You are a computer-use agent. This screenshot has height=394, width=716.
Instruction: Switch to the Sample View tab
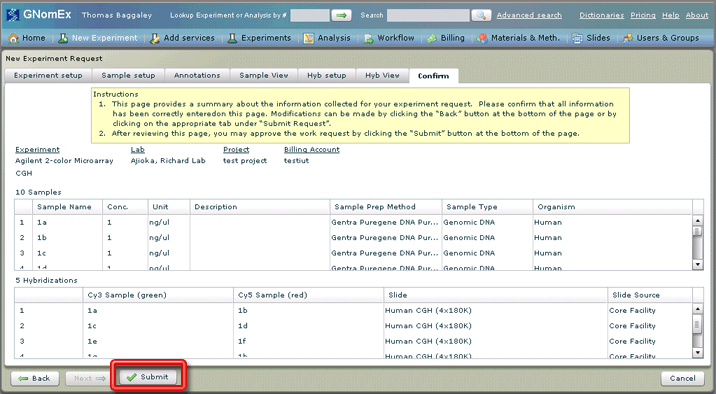tap(263, 76)
